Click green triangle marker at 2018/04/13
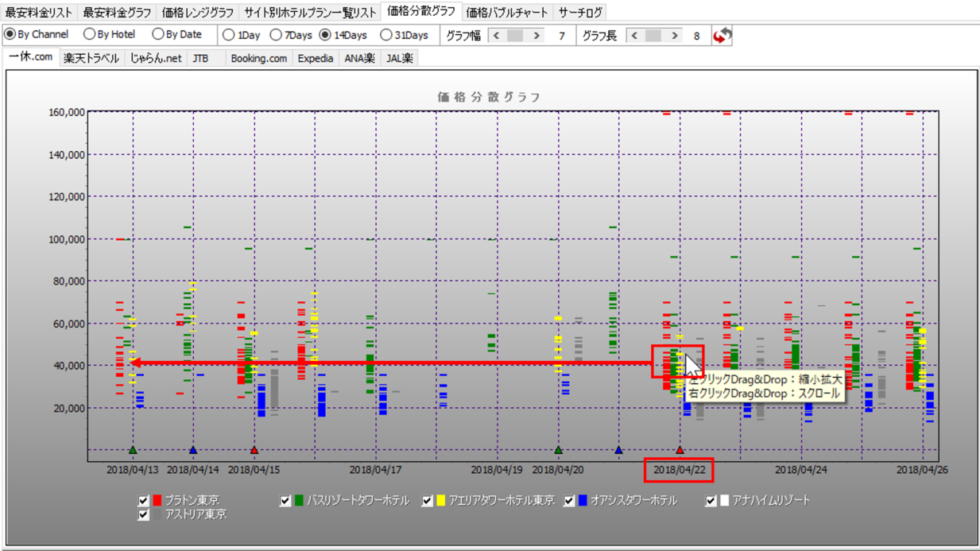 click(x=133, y=451)
